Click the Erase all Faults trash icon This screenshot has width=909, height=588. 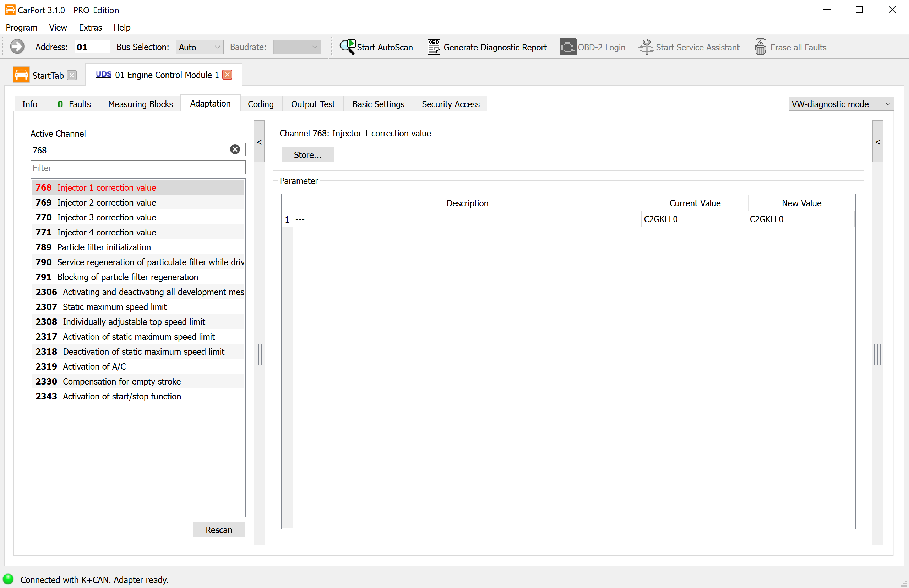coord(760,47)
